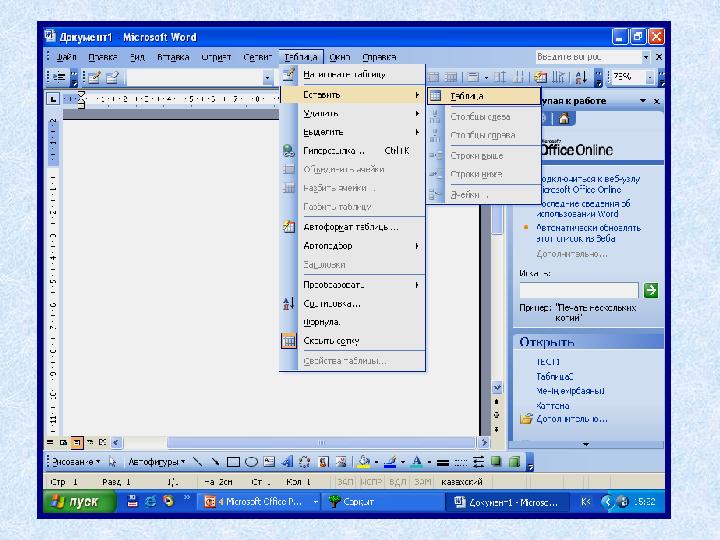Click Internet Explorer quick launch icon
The width and height of the screenshot is (720, 540).
(151, 501)
